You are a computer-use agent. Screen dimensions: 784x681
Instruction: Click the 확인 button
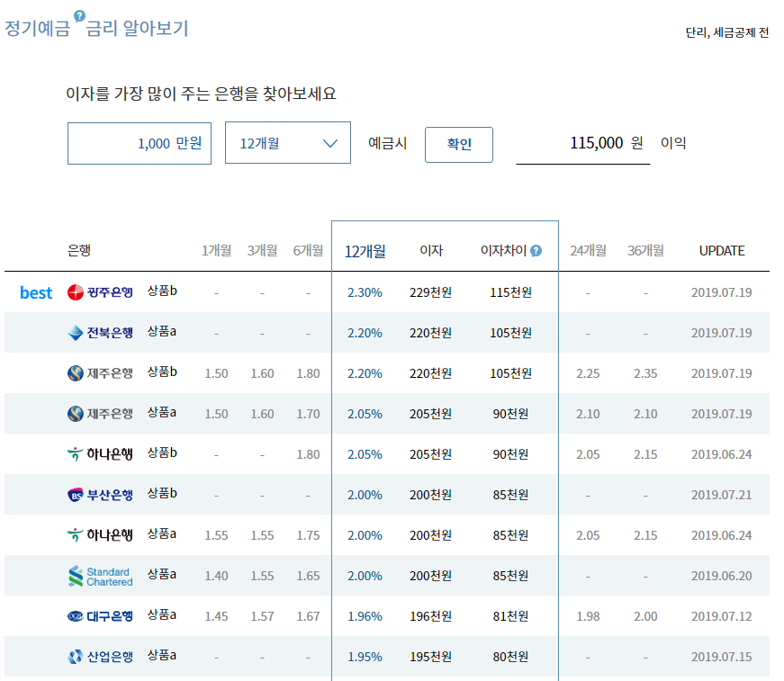[x=459, y=145]
